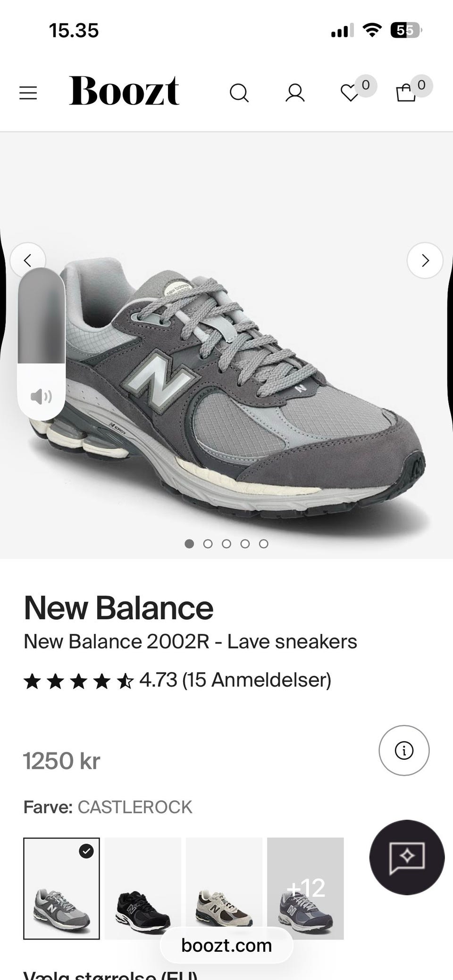Tap the speaker volume icon
The height and width of the screenshot is (980, 453).
pos(42,397)
